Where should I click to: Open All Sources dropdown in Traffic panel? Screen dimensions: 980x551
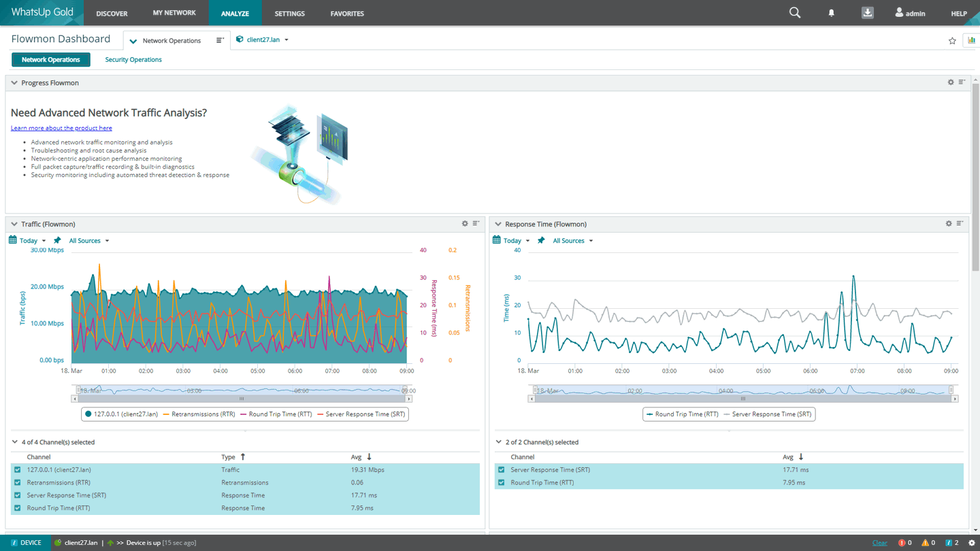point(88,241)
